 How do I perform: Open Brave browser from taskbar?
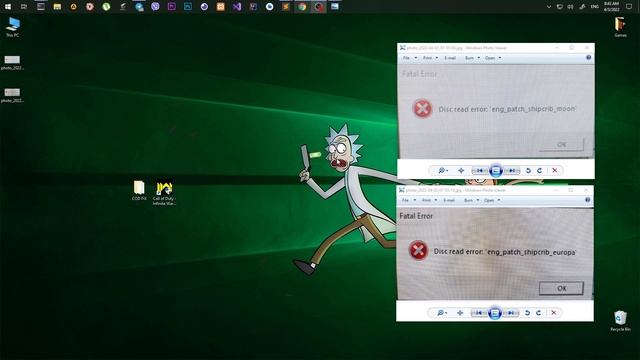90,7
